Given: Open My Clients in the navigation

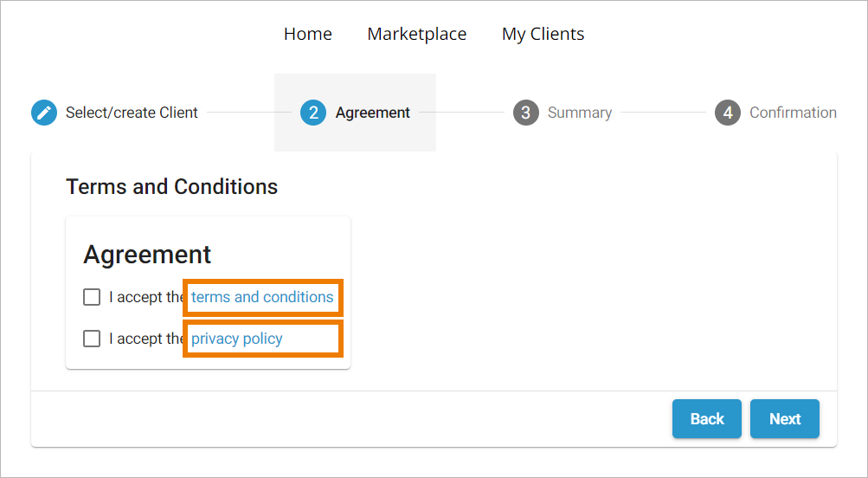Looking at the screenshot, I should click(543, 34).
